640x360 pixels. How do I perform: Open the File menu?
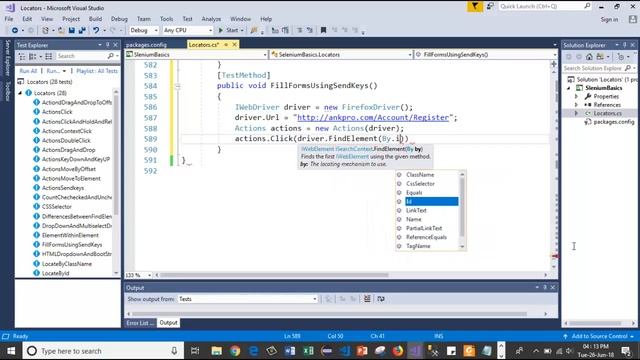[x=9, y=19]
